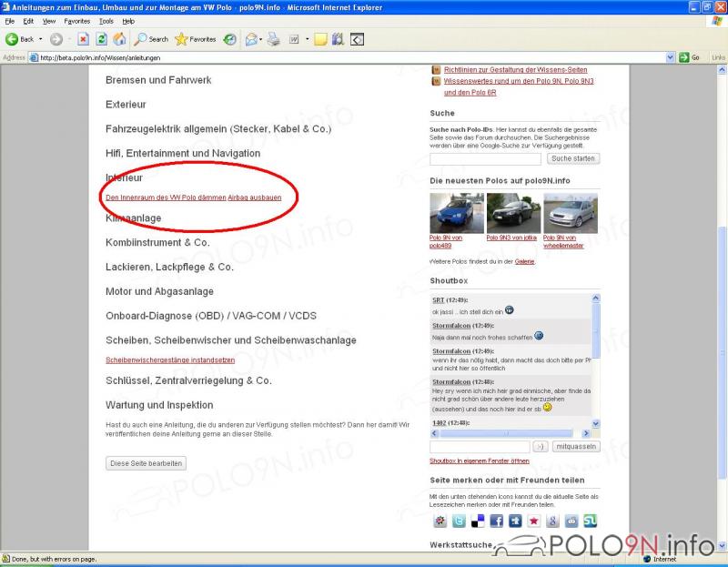This screenshot has width=728, height=567.
Task: Open the File menu
Action: pos(10,21)
